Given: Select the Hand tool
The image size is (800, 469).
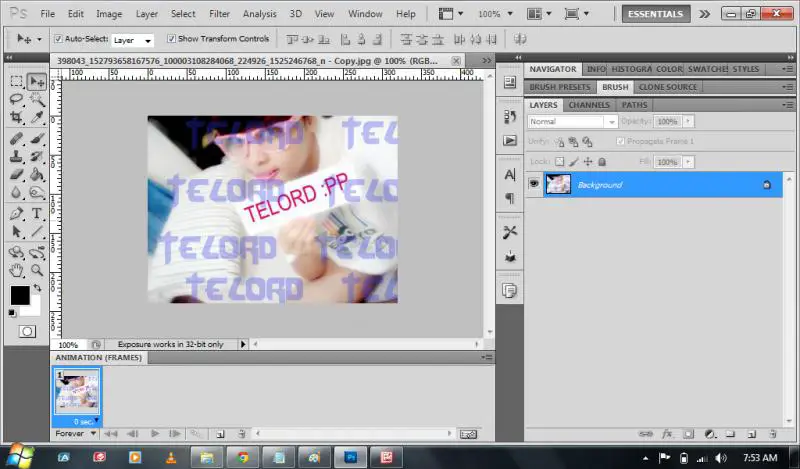Looking at the screenshot, I should click(x=16, y=270).
